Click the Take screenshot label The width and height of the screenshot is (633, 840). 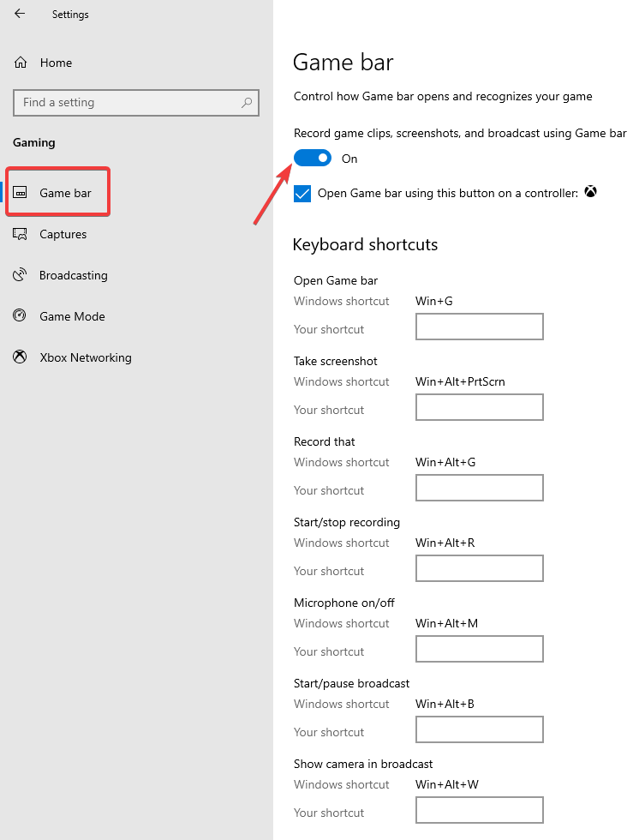[335, 361]
